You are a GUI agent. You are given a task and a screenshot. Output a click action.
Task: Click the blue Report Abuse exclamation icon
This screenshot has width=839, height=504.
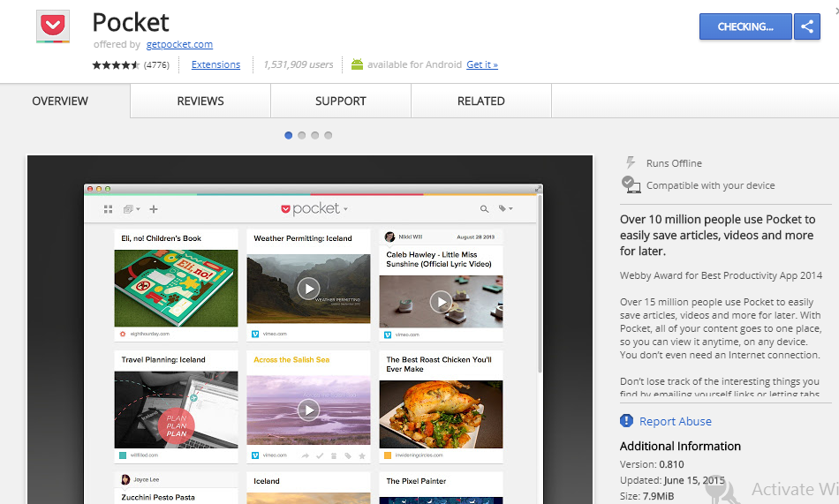click(626, 421)
